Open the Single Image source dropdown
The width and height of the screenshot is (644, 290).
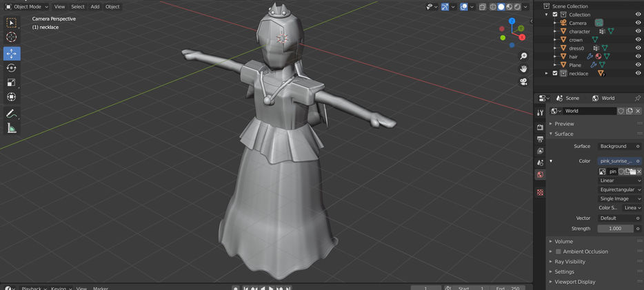tap(619, 198)
